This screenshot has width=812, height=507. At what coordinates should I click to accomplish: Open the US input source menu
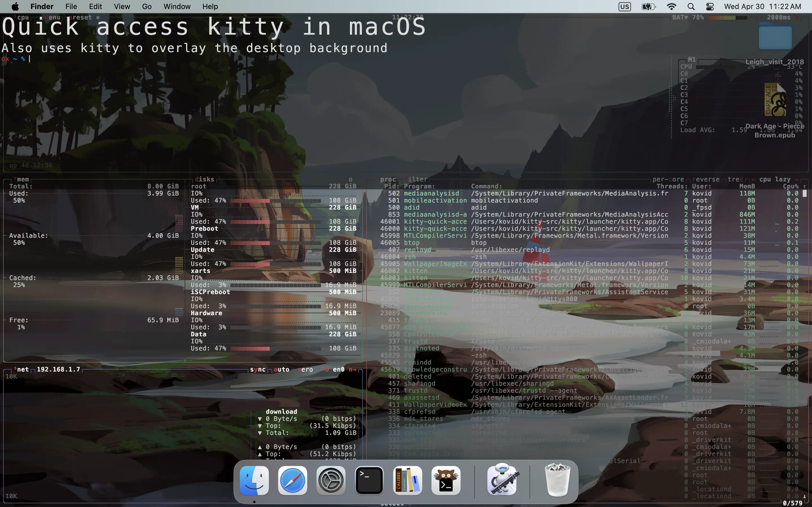[x=625, y=7]
